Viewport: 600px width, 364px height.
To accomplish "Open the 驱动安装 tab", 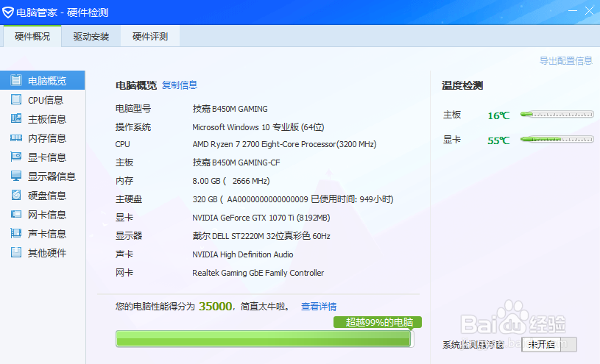I will click(x=91, y=36).
